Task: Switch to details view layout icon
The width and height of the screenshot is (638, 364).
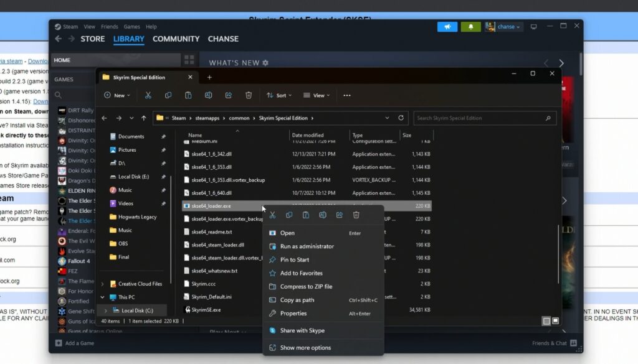Action: tap(546, 321)
